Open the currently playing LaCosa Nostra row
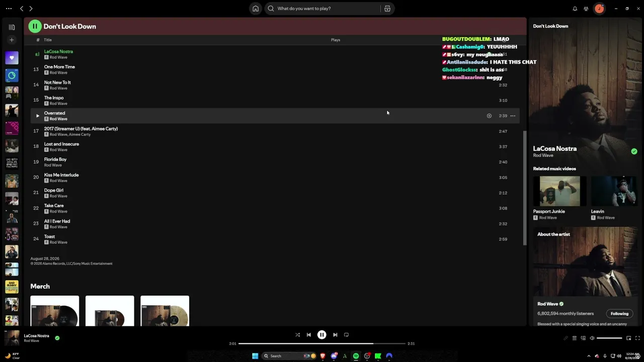Screen dimensions: 644x362 pyautogui.click(x=275, y=54)
